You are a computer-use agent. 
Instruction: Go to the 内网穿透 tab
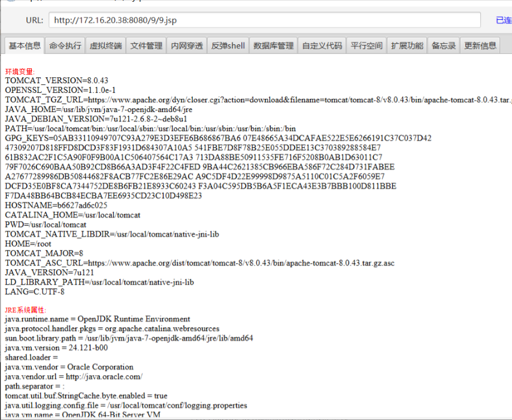pyautogui.click(x=187, y=45)
